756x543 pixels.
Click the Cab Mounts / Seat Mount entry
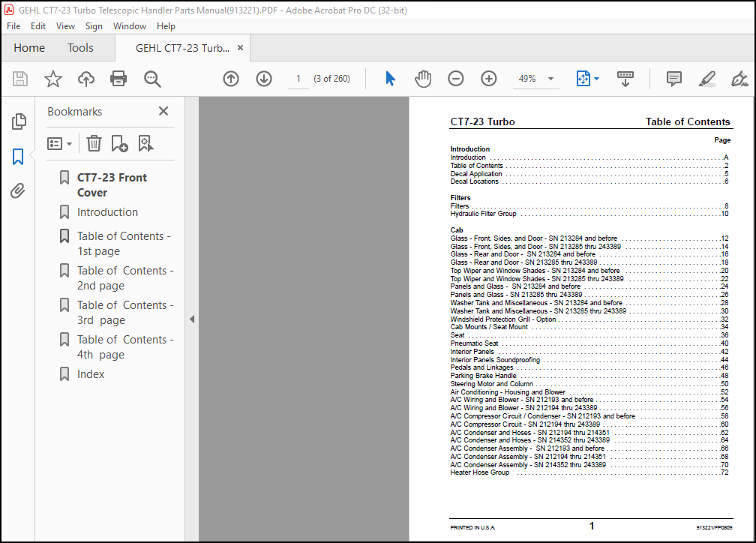[589, 327]
